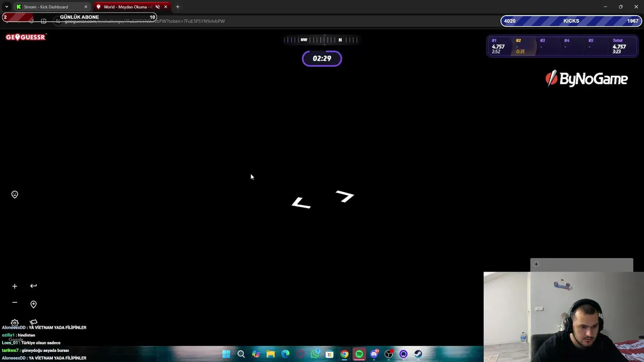This screenshot has height=362, width=644.
Task: Click the compass bar heading strip
Action: [x=322, y=40]
